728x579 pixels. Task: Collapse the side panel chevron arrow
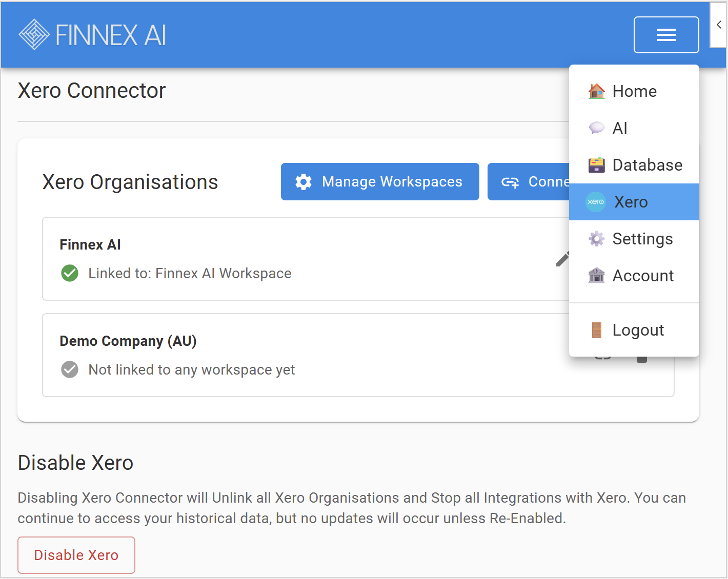tap(719, 25)
